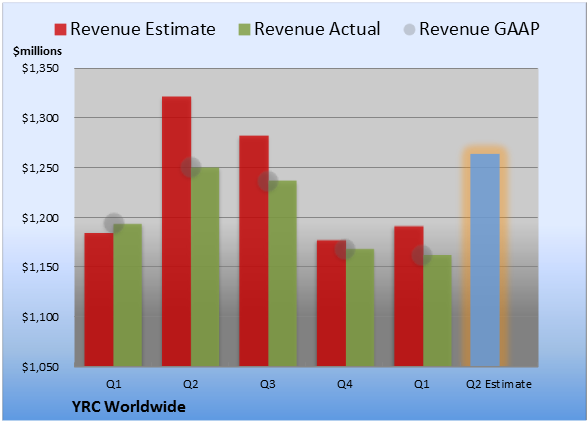Viewport: 588px width, 422px height.
Task: Select the green Q3 revenue actual bar
Action: click(x=282, y=273)
